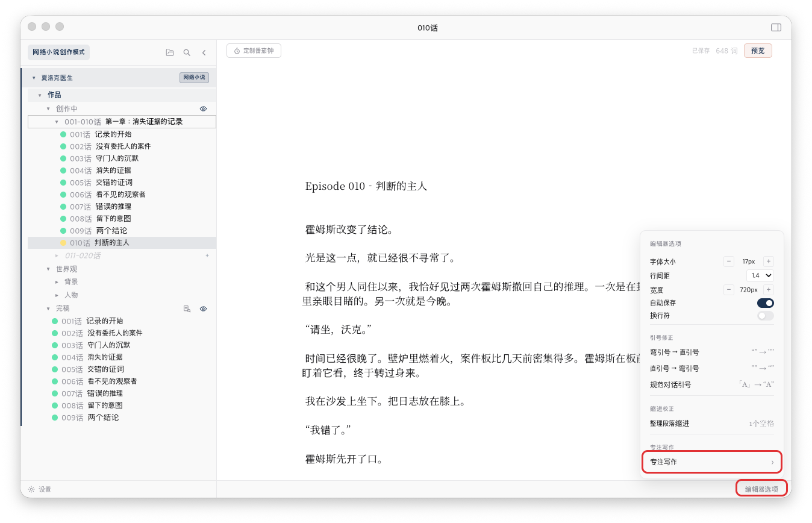This screenshot has width=812, height=523.
Task: Click the green status dot of 001话 under 创作中
Action: pos(63,134)
